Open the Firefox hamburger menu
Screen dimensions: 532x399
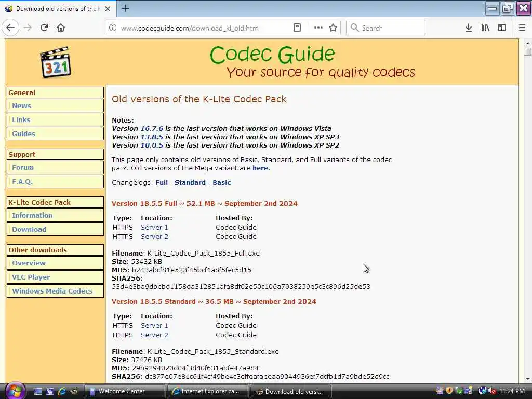[522, 28]
